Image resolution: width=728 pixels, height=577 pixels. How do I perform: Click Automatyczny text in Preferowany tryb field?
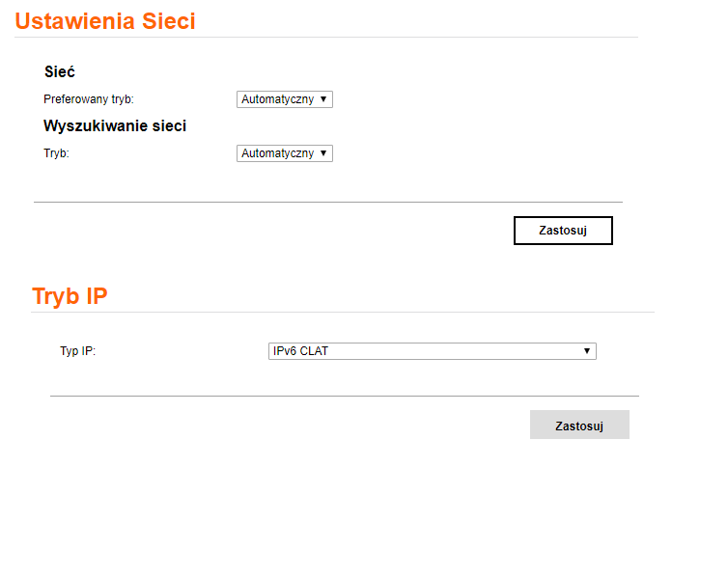tap(277, 99)
